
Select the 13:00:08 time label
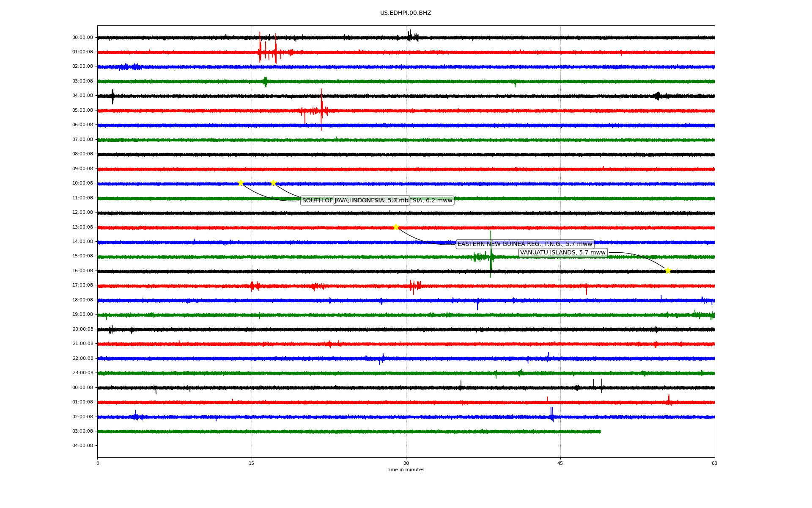point(82,227)
